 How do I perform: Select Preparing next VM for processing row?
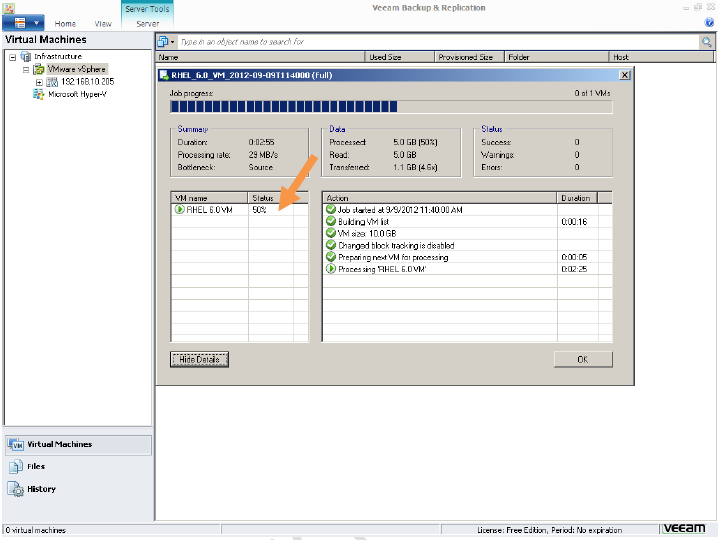[467, 257]
